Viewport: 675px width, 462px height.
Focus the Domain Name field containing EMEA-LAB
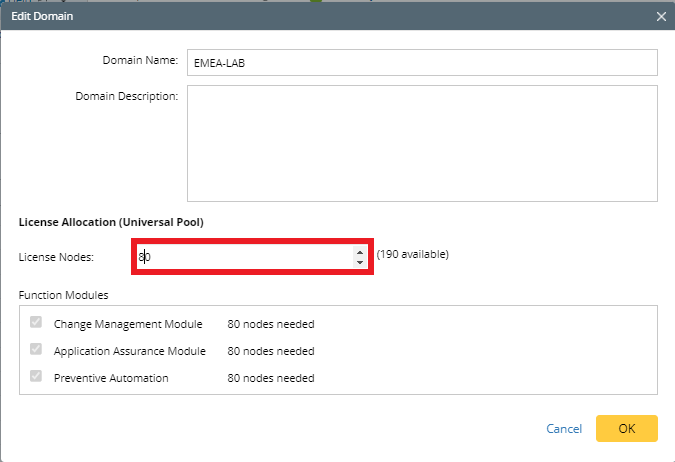click(x=422, y=62)
